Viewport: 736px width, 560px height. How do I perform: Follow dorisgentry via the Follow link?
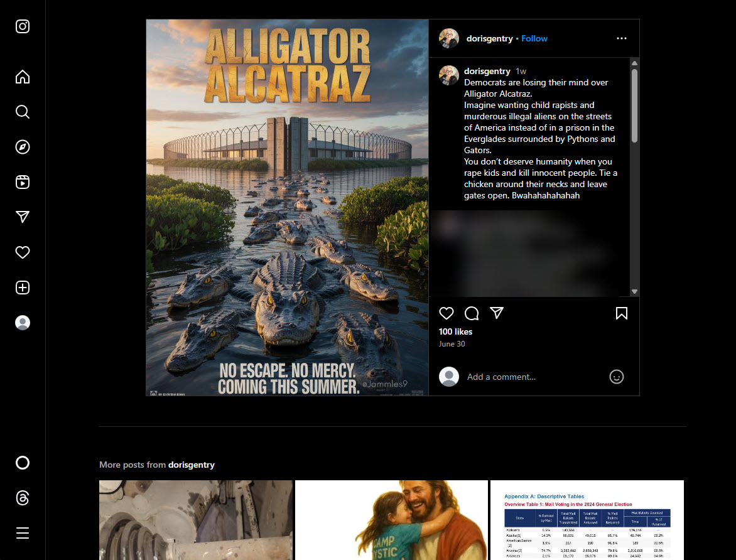(534, 38)
